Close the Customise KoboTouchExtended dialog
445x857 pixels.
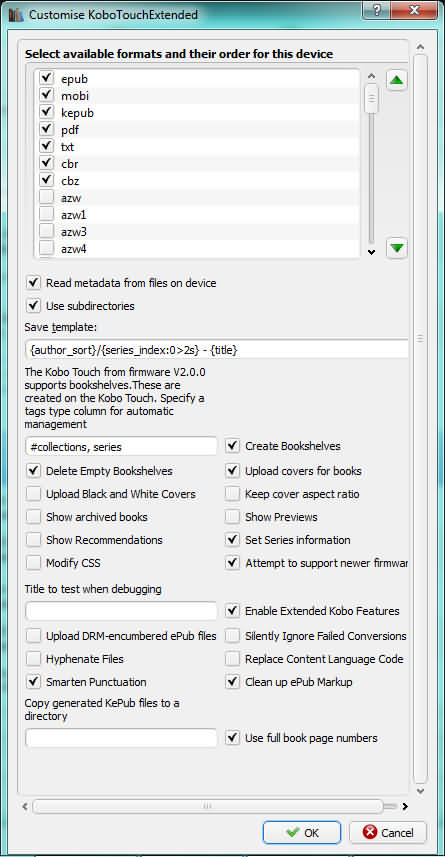416,9
